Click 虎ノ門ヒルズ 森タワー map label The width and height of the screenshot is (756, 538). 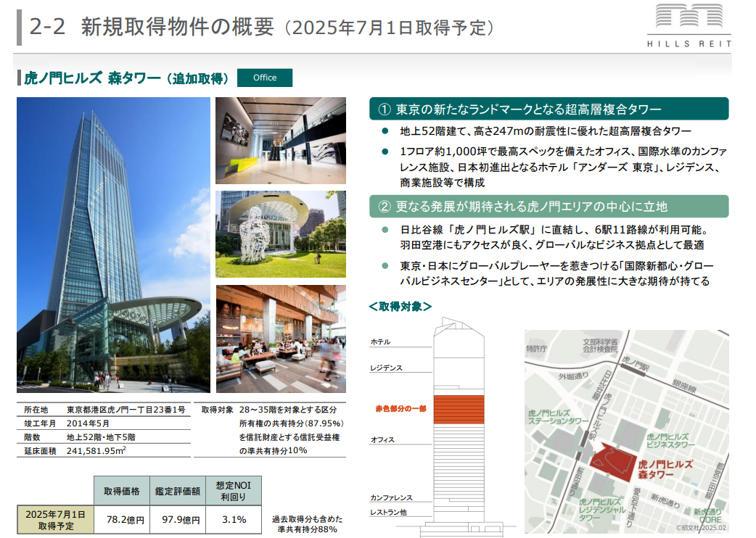[665, 470]
